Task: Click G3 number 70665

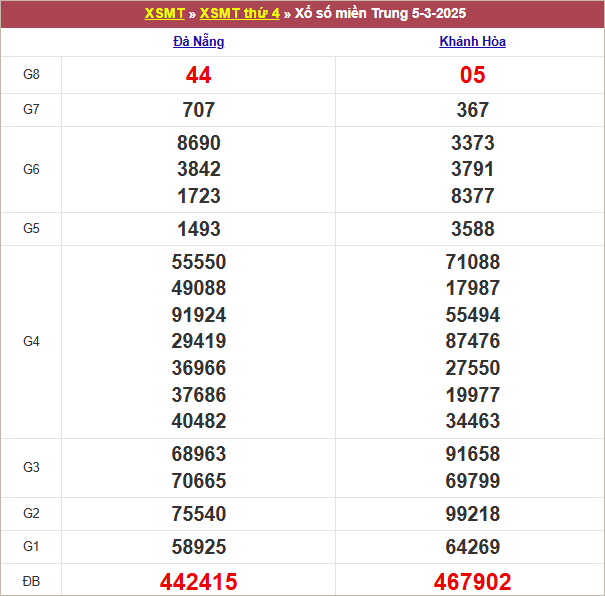Action: click(199, 481)
